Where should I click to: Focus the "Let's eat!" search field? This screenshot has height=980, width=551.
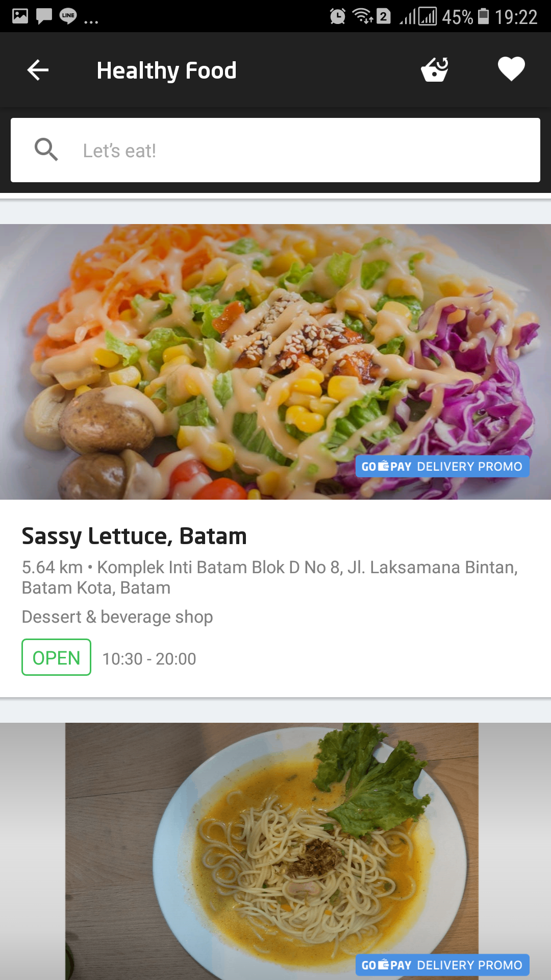(x=275, y=150)
